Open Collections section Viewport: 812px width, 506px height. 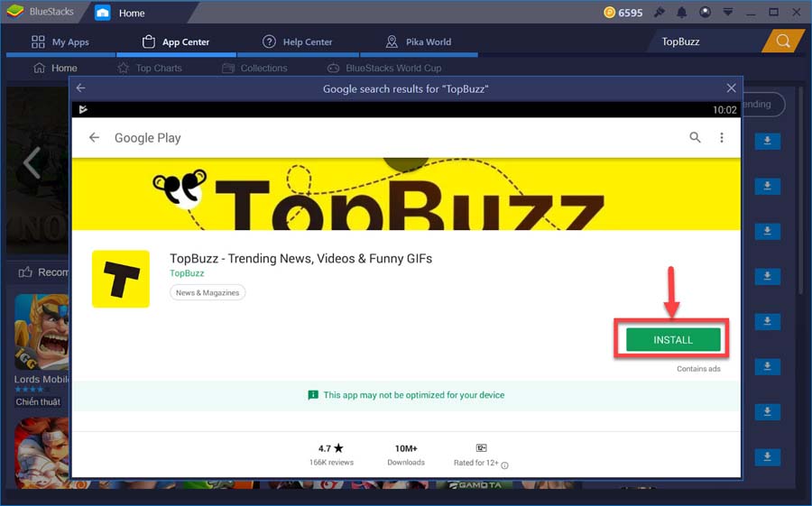click(x=254, y=68)
